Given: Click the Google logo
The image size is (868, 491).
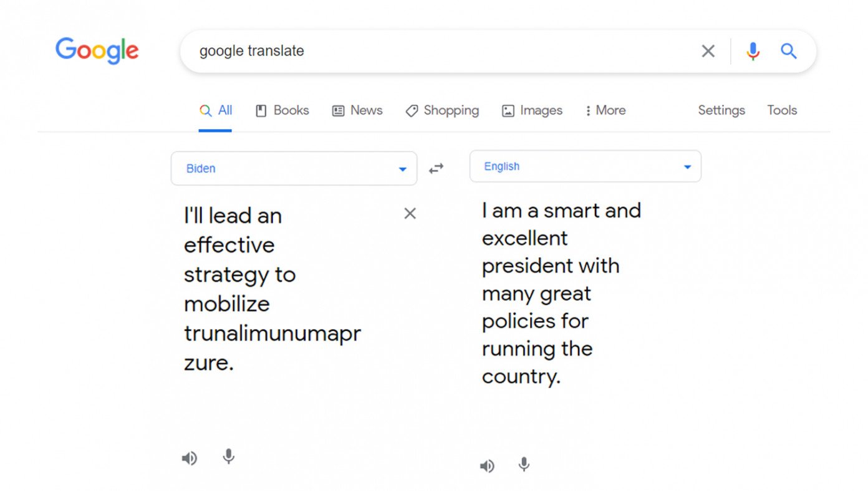Looking at the screenshot, I should coord(97,51).
